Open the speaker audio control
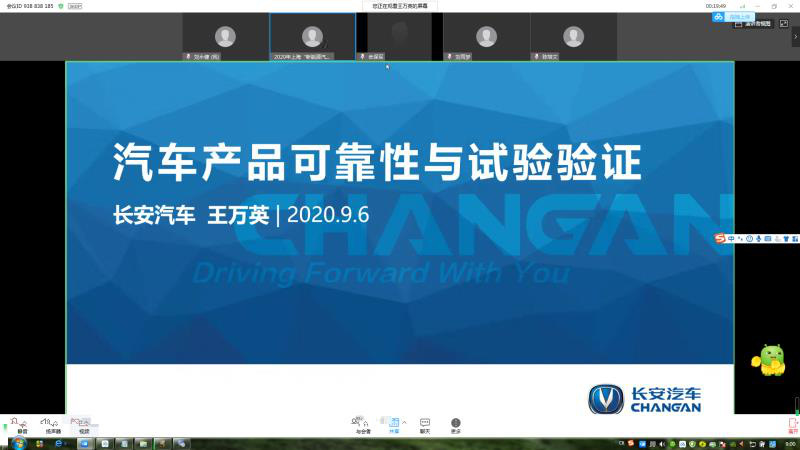The width and height of the screenshot is (800, 450). pyautogui.click(x=52, y=425)
